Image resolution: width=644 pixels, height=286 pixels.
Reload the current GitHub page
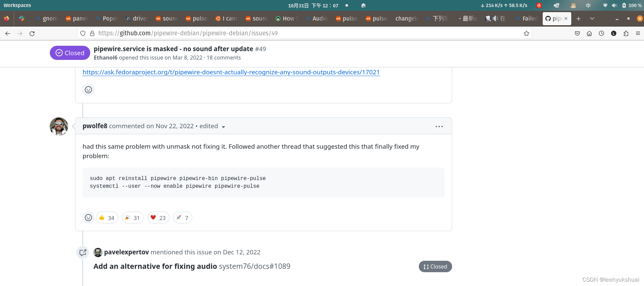(32, 33)
